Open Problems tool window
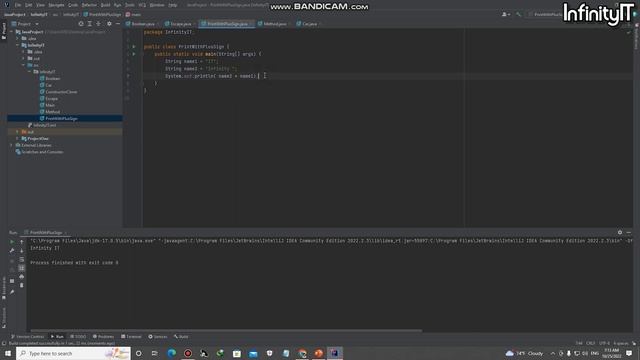This screenshot has width=640, height=360. pyautogui.click(x=103, y=336)
